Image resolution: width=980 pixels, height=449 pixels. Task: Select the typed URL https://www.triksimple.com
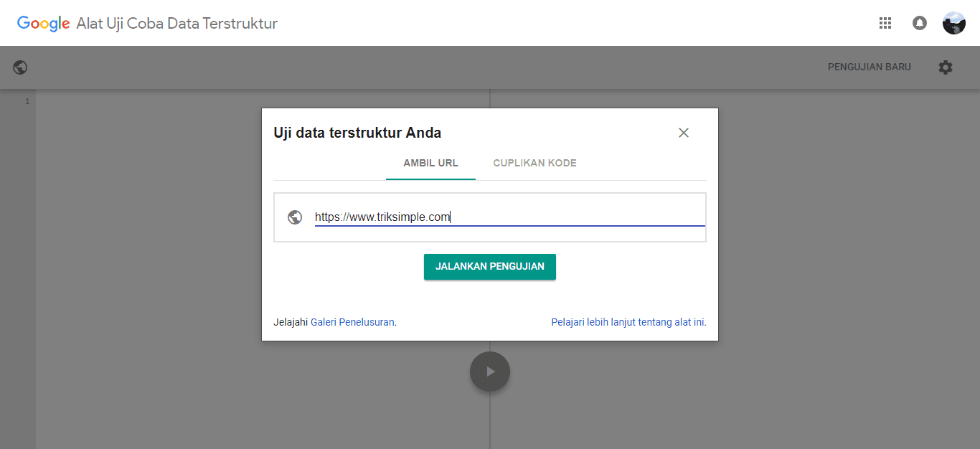coord(382,217)
